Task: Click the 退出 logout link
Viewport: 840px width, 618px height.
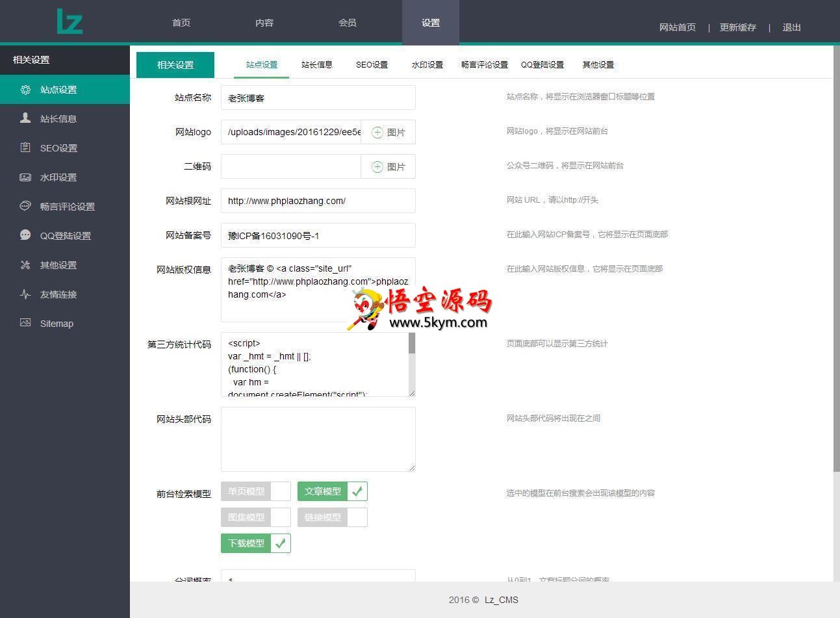Action: pos(792,27)
